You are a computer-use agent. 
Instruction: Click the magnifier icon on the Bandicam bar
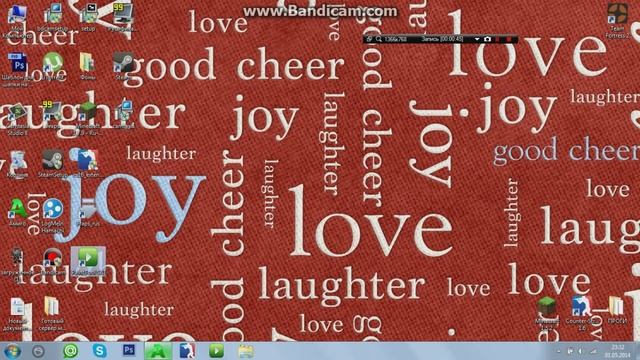point(379,39)
